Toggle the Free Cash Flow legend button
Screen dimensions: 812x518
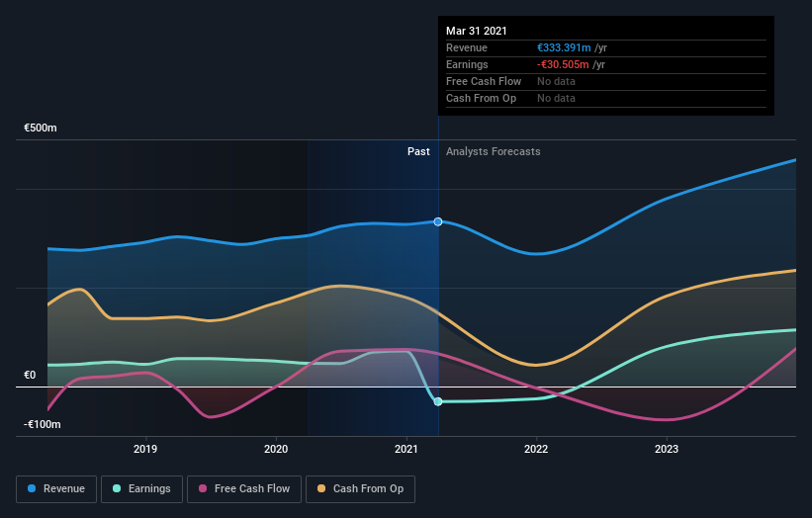[x=244, y=489]
